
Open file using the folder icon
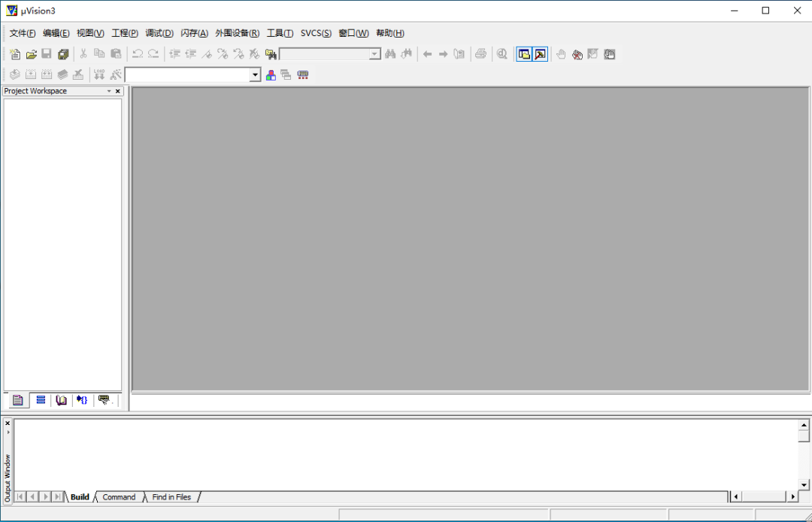[32, 54]
